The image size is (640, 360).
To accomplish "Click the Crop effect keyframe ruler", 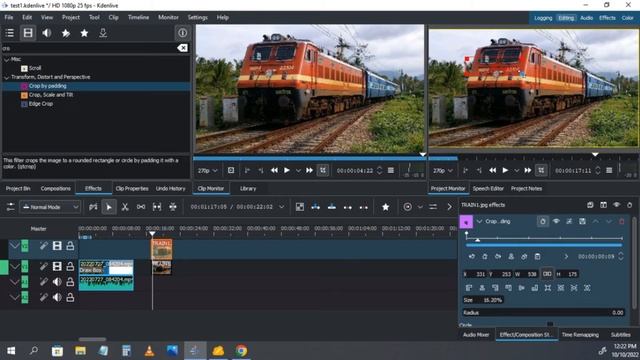I will click(544, 237).
